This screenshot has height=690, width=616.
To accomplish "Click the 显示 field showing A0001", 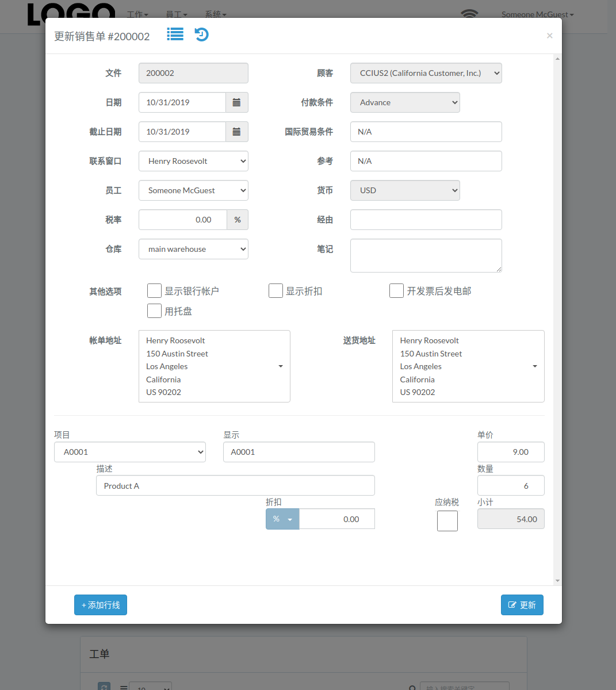I will (x=299, y=452).
